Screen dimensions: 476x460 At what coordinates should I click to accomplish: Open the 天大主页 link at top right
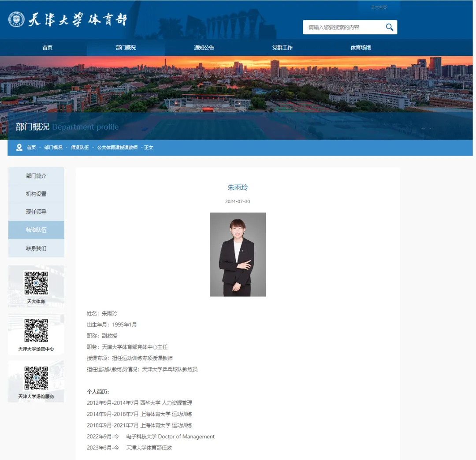379,7
